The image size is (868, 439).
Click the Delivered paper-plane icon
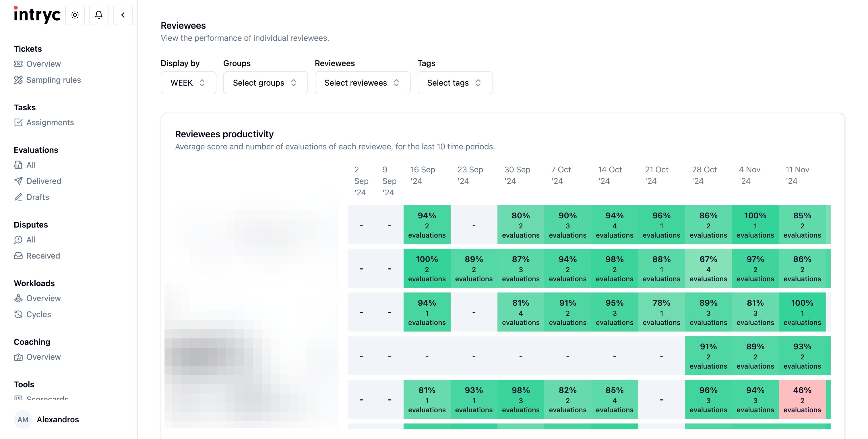[x=18, y=181]
